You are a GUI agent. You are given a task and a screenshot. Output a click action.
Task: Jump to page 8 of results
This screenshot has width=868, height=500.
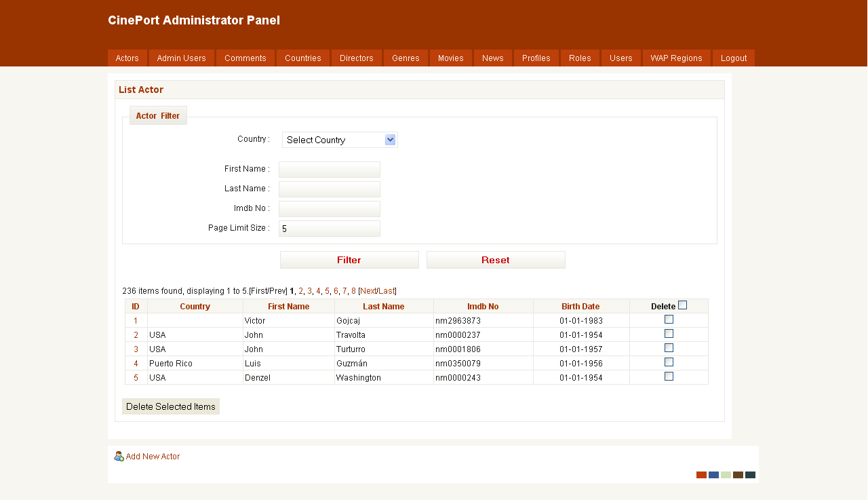point(353,291)
